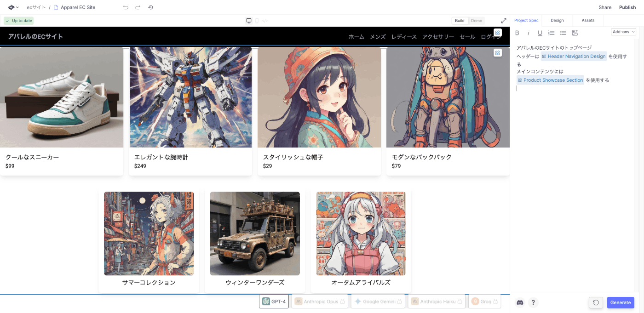This screenshot has width=644, height=313.
Task: Click the エレガントな腕時計 product title
Action: point(161,157)
